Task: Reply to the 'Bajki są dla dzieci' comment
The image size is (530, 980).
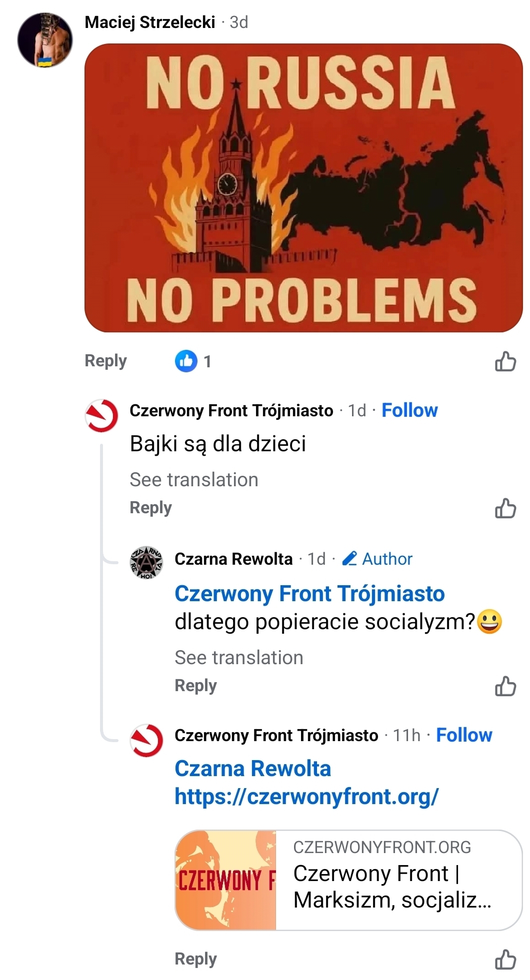Action: 150,508
